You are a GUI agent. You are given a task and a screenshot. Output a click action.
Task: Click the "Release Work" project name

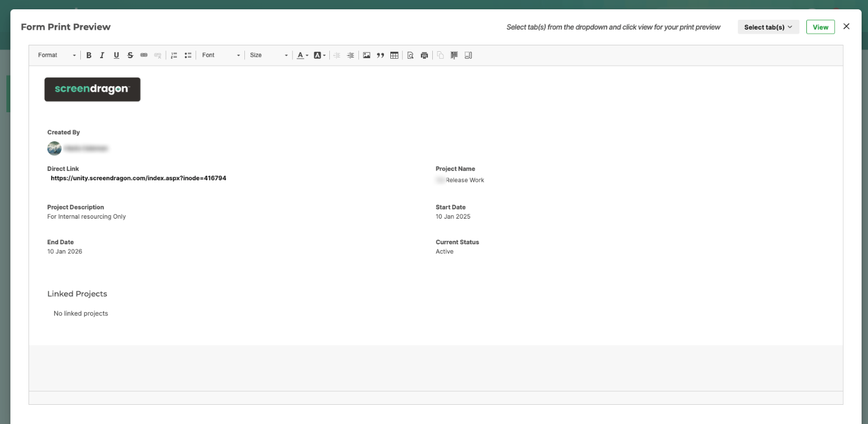click(x=465, y=180)
